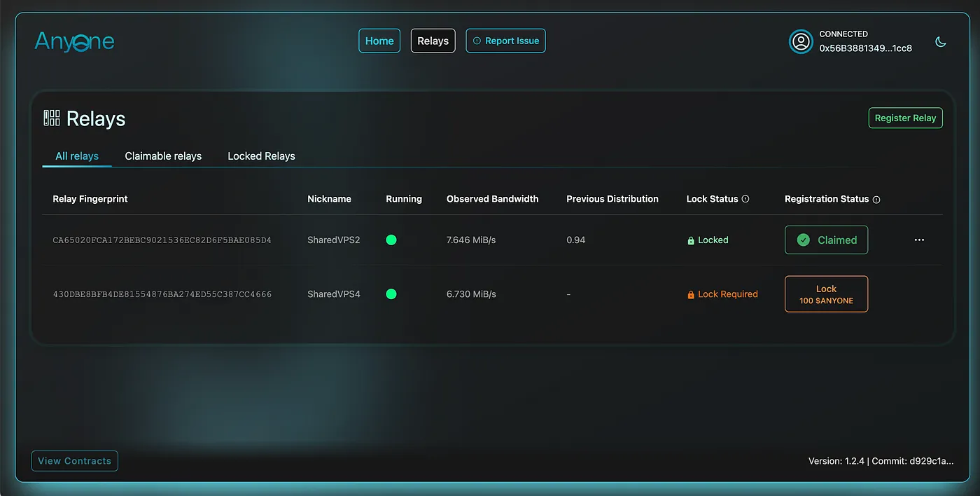The height and width of the screenshot is (496, 980).
Task: Click the Report Issue button
Action: click(505, 41)
